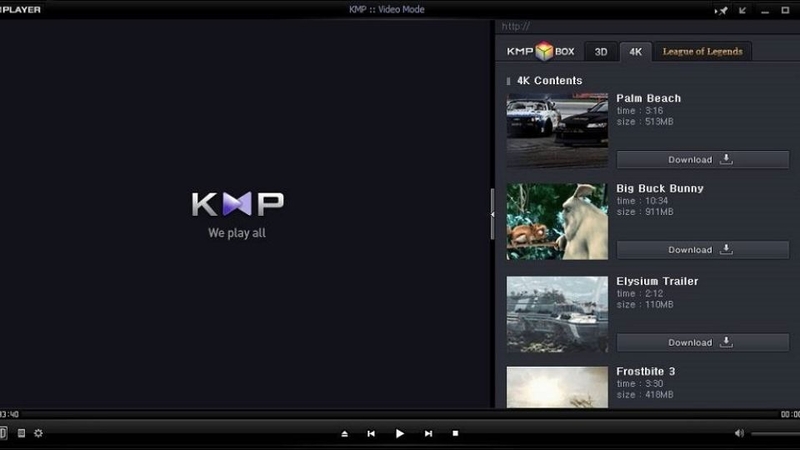Viewport: 800px width, 450px height.
Task: Click the Elysium Trailer title
Action: point(657,281)
